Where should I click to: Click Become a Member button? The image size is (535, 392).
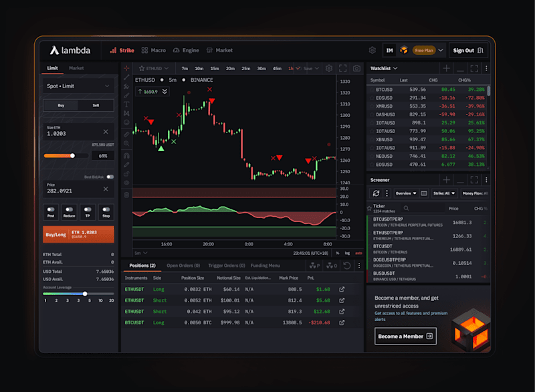(405, 336)
